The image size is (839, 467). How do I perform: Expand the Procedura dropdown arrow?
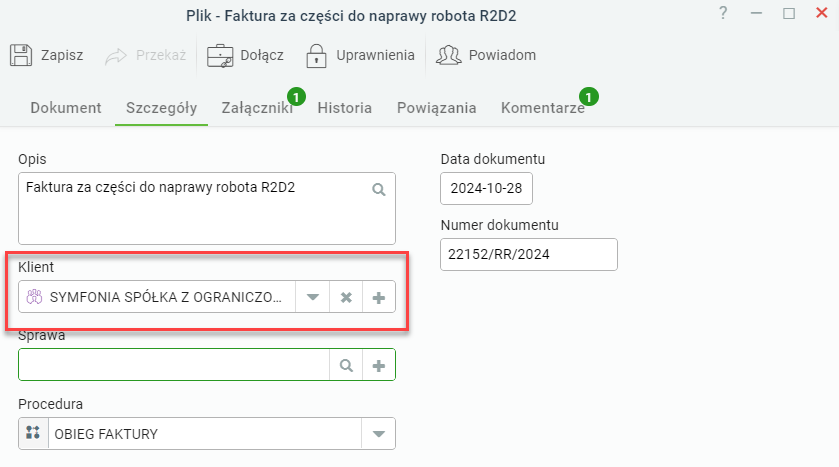(x=378, y=434)
